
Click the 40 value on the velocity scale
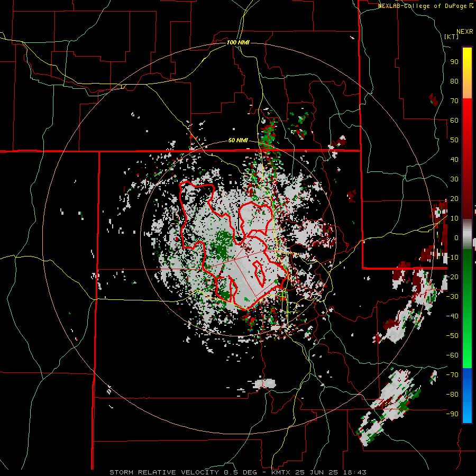coord(454,159)
